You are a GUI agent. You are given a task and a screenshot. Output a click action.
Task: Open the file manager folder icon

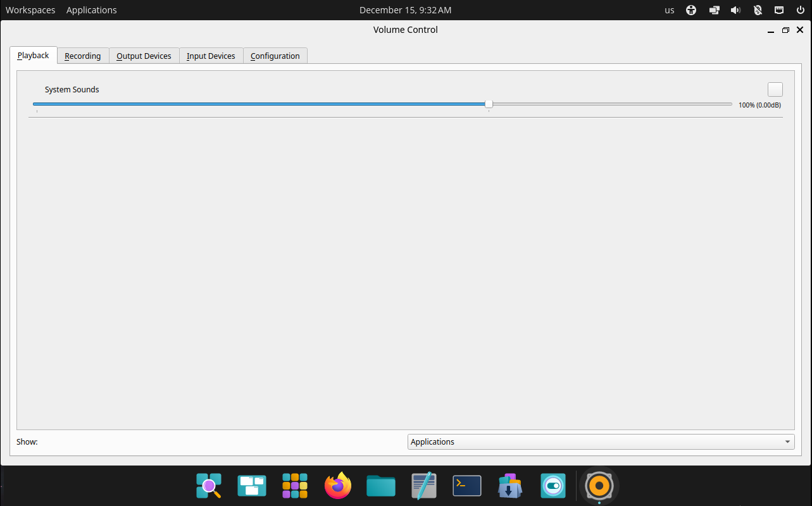click(x=380, y=486)
